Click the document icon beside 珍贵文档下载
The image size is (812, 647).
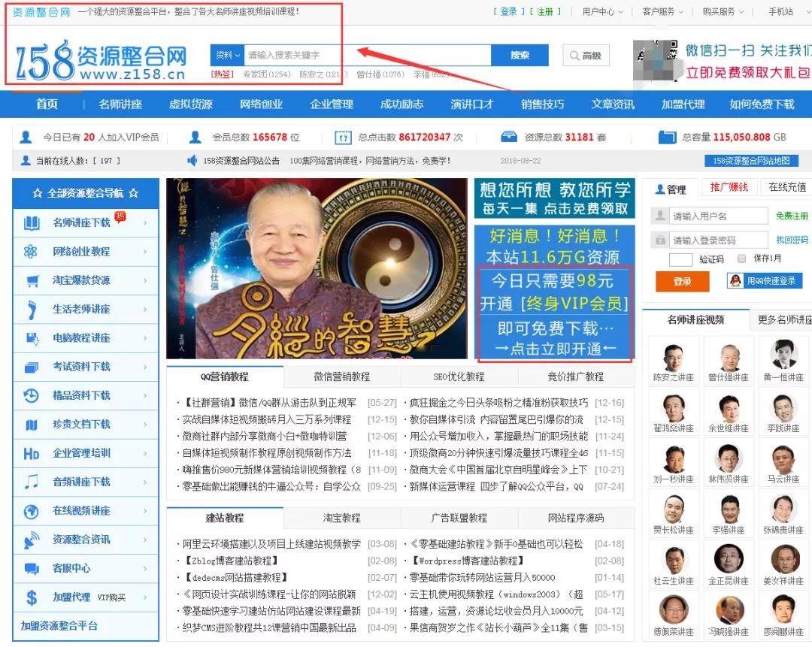point(32,425)
